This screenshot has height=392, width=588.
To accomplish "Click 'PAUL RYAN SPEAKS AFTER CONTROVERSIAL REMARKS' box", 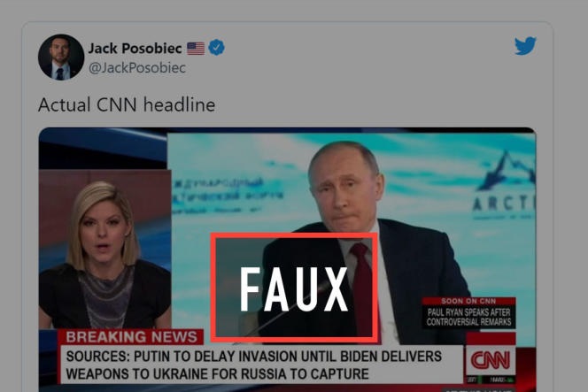I will (468, 317).
